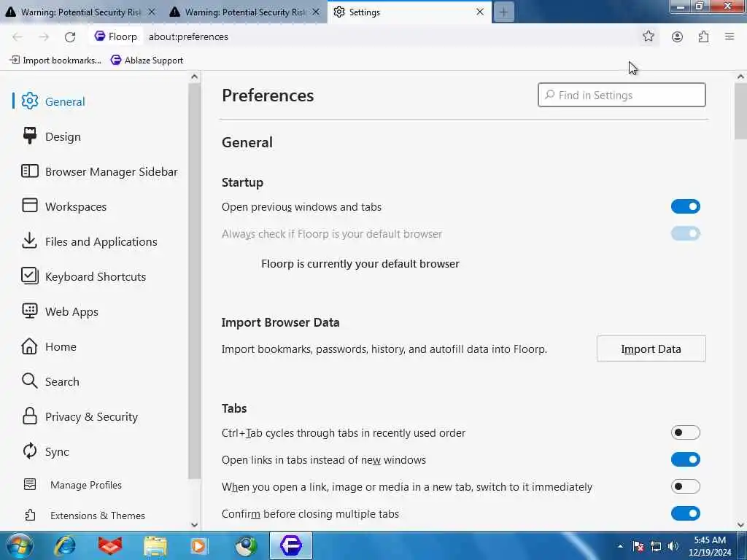Click the main page scrollbar up arrow
The height and width of the screenshot is (560, 747).
click(x=740, y=76)
